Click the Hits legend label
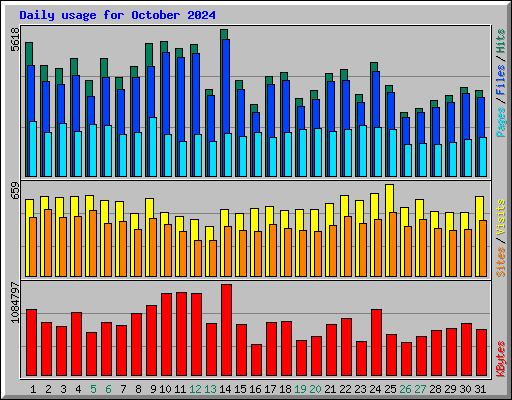 pyautogui.click(x=501, y=41)
